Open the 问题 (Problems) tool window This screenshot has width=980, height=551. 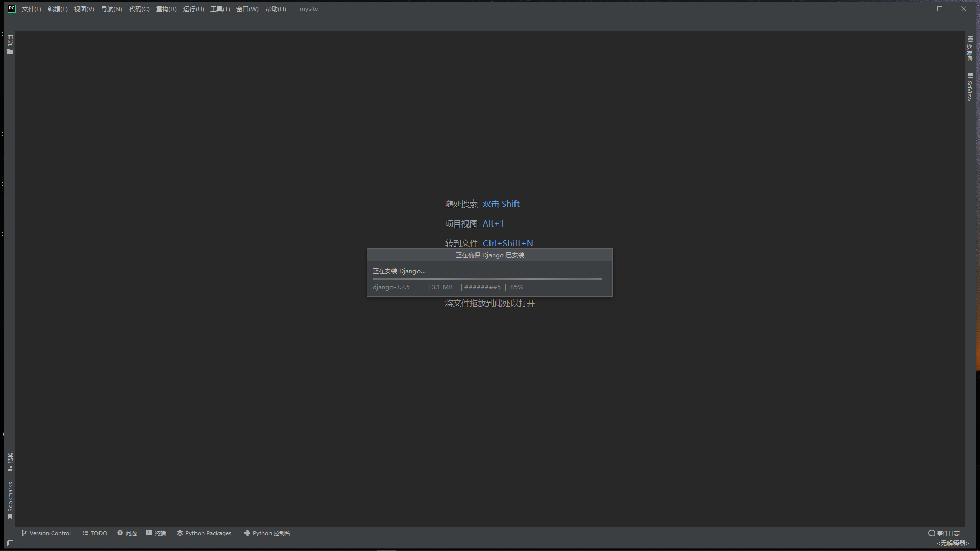[127, 533]
